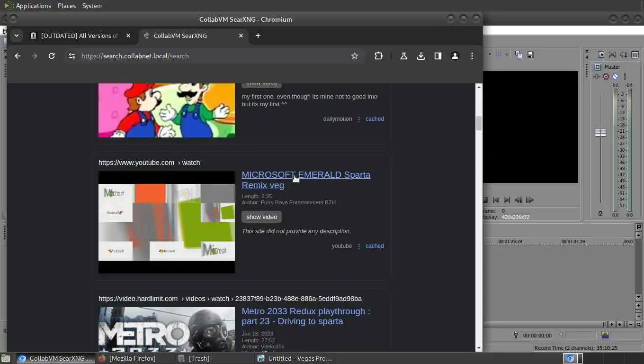Open new tab with plus button

[258, 36]
